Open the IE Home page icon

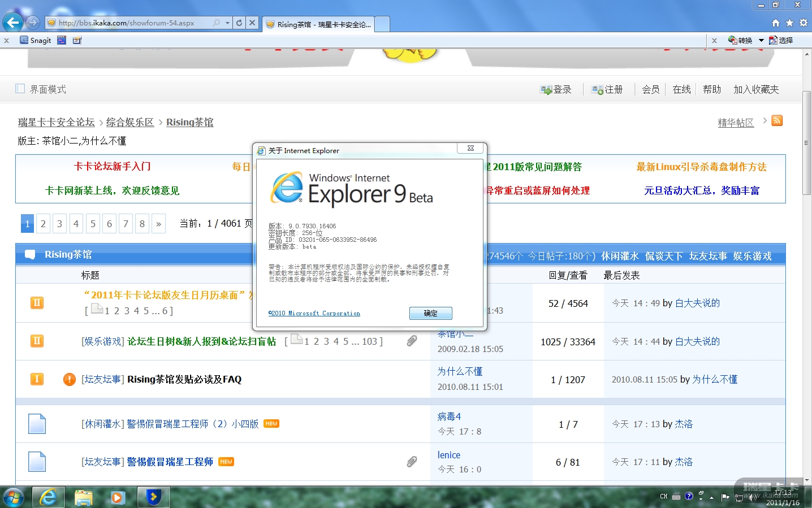pos(776,23)
